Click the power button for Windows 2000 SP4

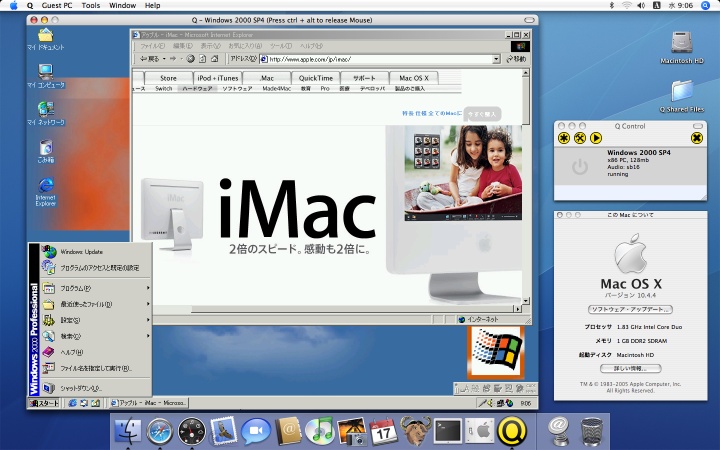tap(580, 166)
